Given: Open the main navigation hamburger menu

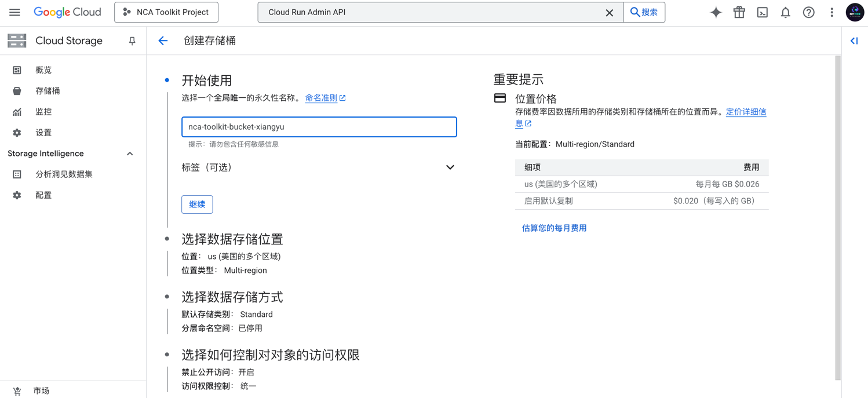Looking at the screenshot, I should point(14,12).
